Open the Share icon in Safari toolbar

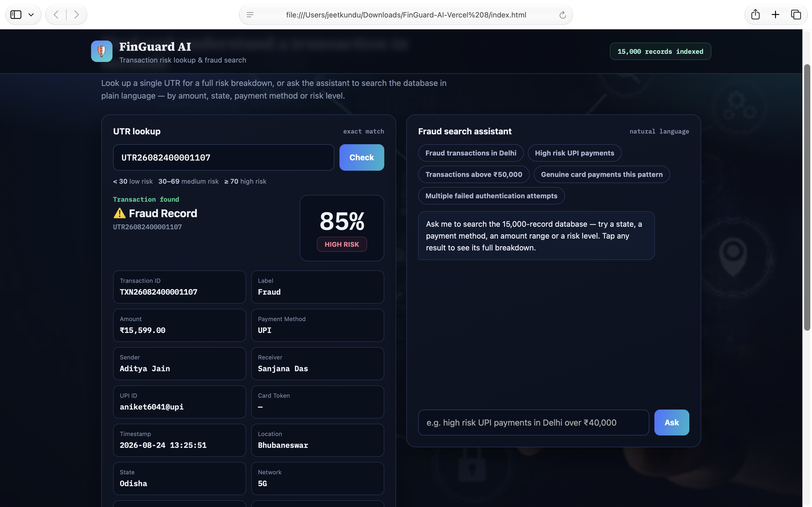[x=755, y=14]
